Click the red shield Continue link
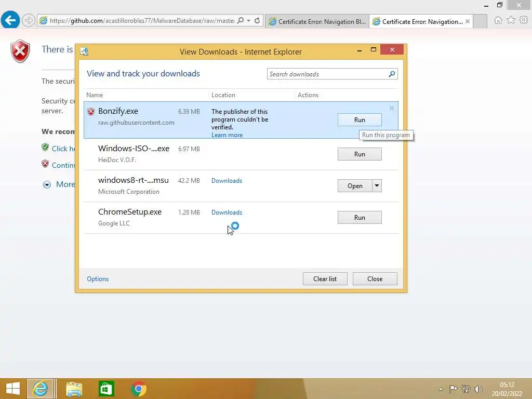 (x=63, y=165)
